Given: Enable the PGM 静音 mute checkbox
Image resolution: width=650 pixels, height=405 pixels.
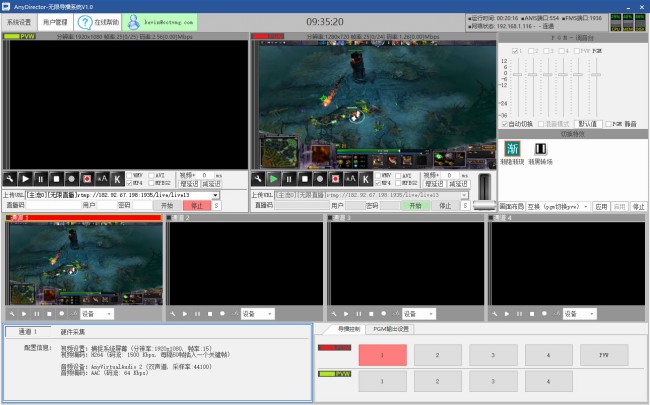Looking at the screenshot, I should [x=608, y=124].
